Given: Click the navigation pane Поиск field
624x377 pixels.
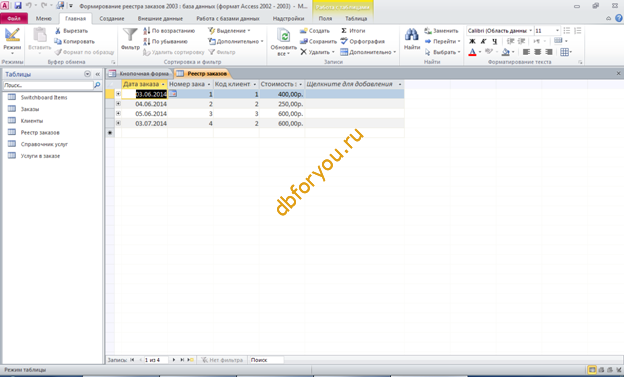Looking at the screenshot, I should 48,85.
